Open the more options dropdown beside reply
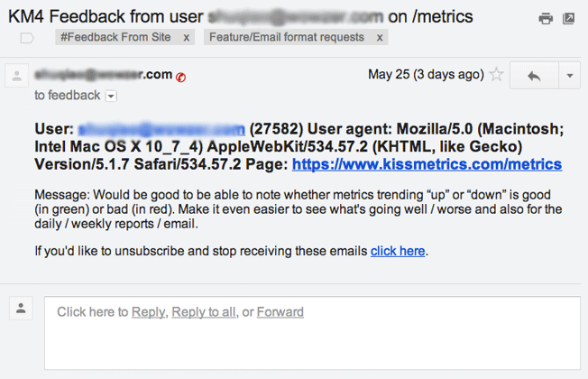This screenshot has height=379, width=588. point(570,76)
